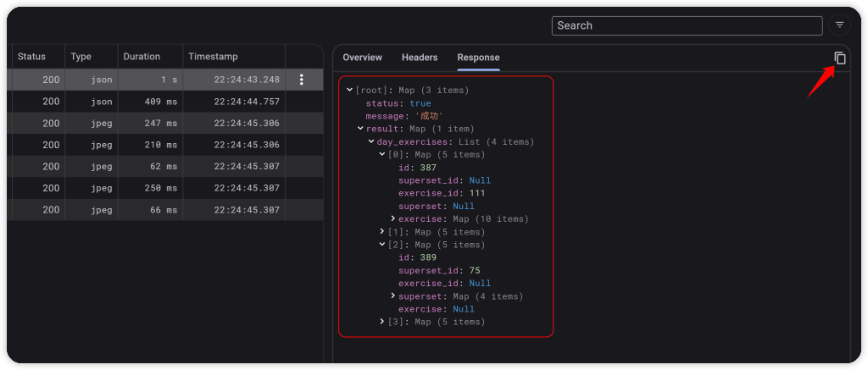The height and width of the screenshot is (370, 868).
Task: Open the filter options icon
Action: [x=840, y=25]
